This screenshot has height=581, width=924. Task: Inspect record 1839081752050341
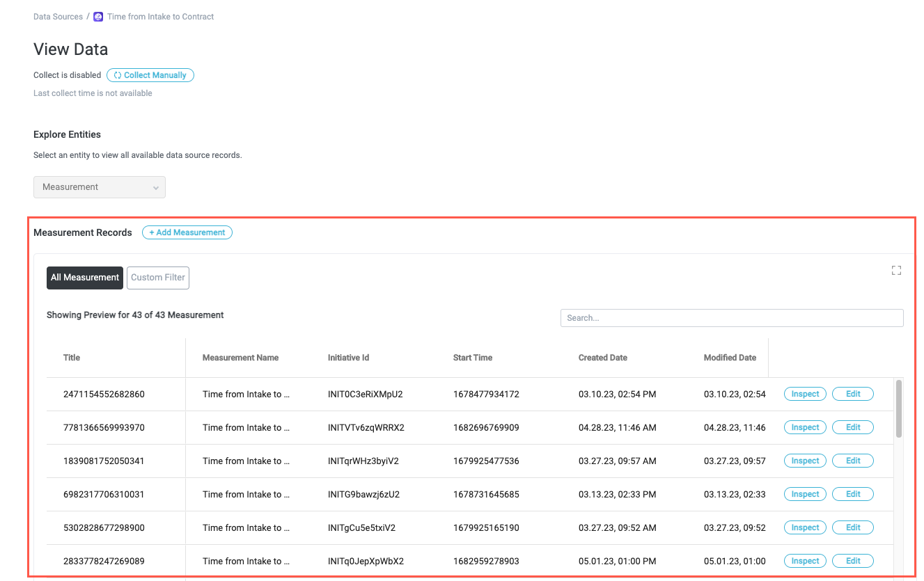(805, 461)
